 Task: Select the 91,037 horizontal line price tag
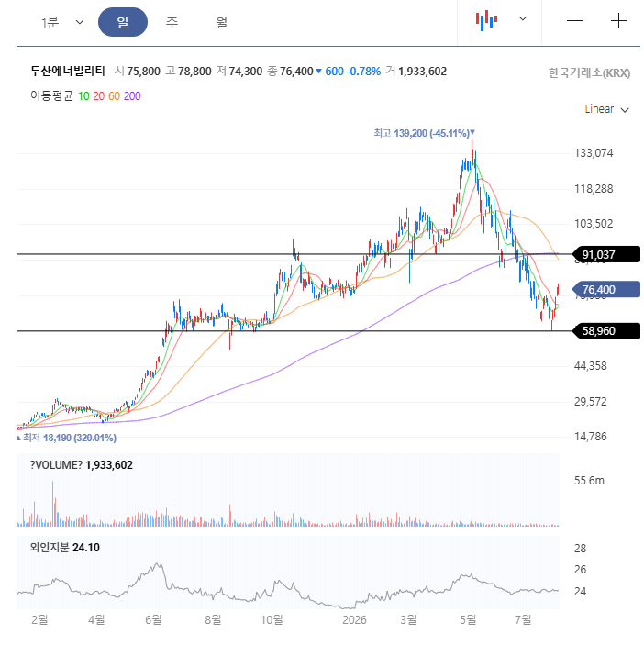tap(606, 255)
